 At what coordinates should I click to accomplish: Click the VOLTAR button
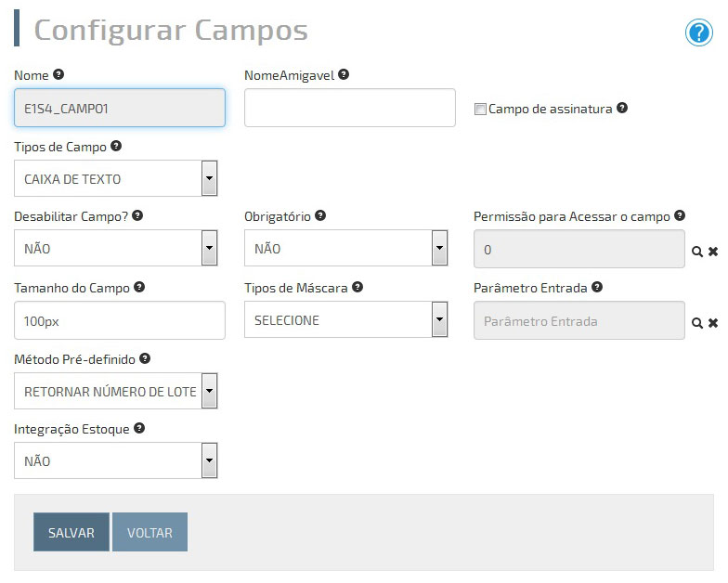pyautogui.click(x=150, y=532)
